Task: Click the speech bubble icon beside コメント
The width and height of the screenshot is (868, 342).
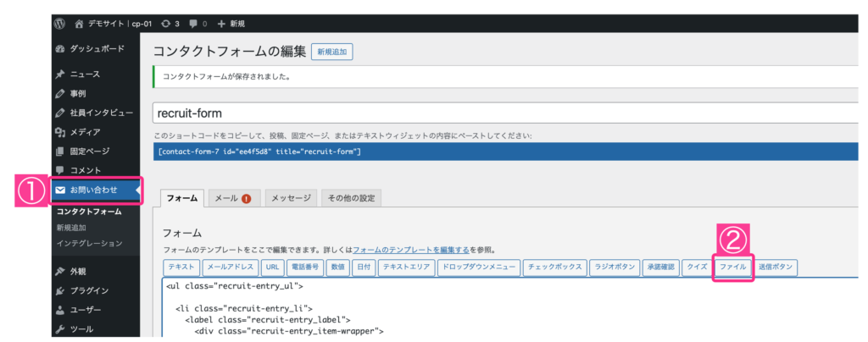Action: point(60,170)
